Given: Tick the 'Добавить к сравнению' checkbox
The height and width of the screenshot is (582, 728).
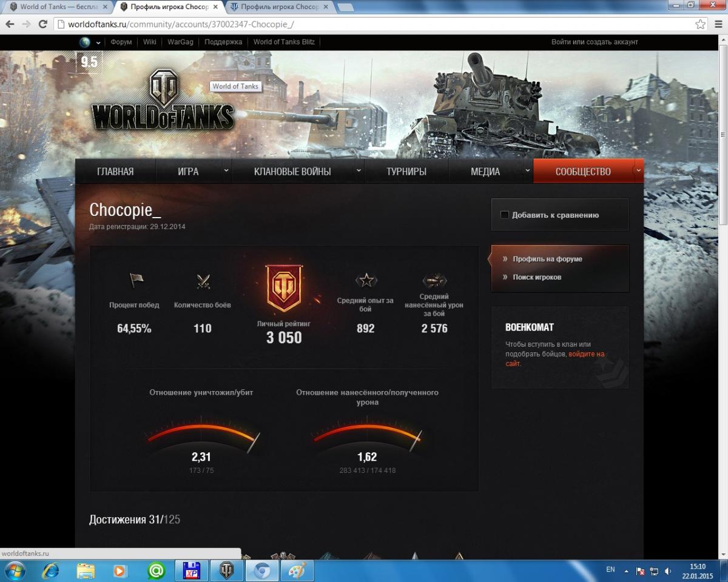Looking at the screenshot, I should tap(504, 215).
